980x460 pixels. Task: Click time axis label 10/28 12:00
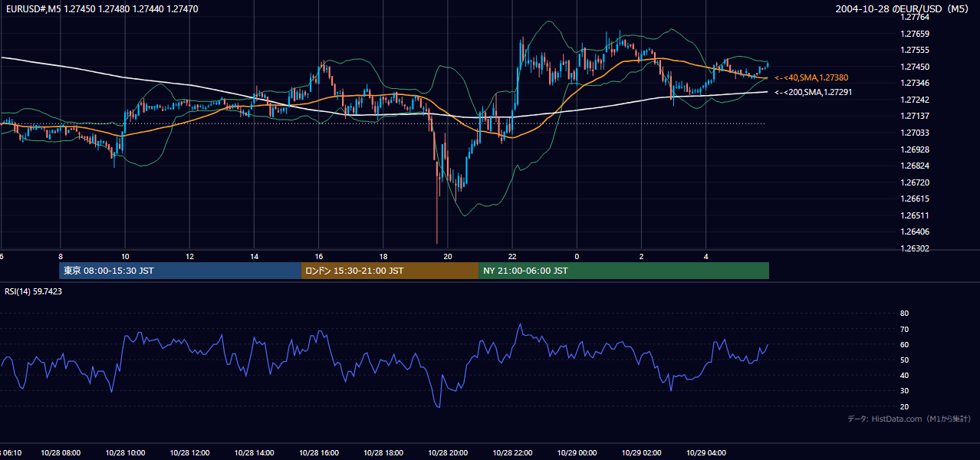click(x=189, y=453)
